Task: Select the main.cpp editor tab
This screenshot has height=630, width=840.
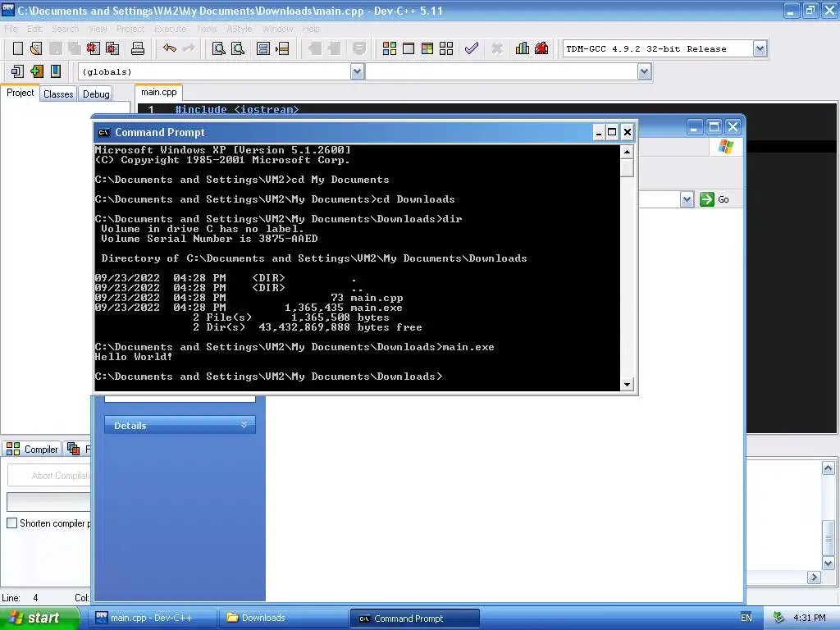Action: pos(158,92)
